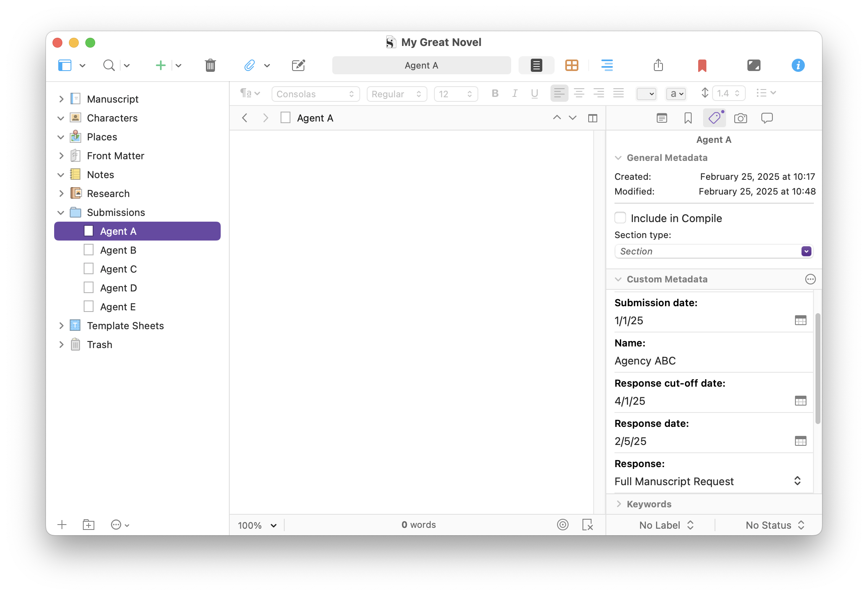Screen dimensions: 868x596
Task: Click the trash can toolbar icon
Action: [x=210, y=65]
